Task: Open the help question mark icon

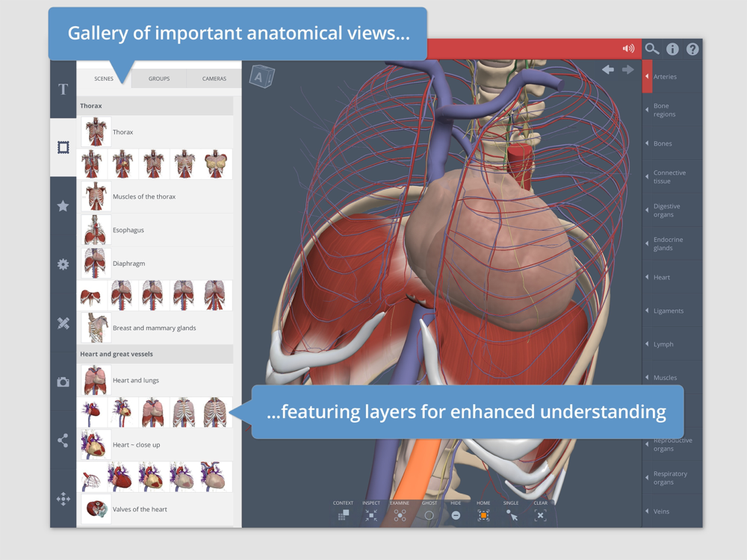Action: (692, 49)
